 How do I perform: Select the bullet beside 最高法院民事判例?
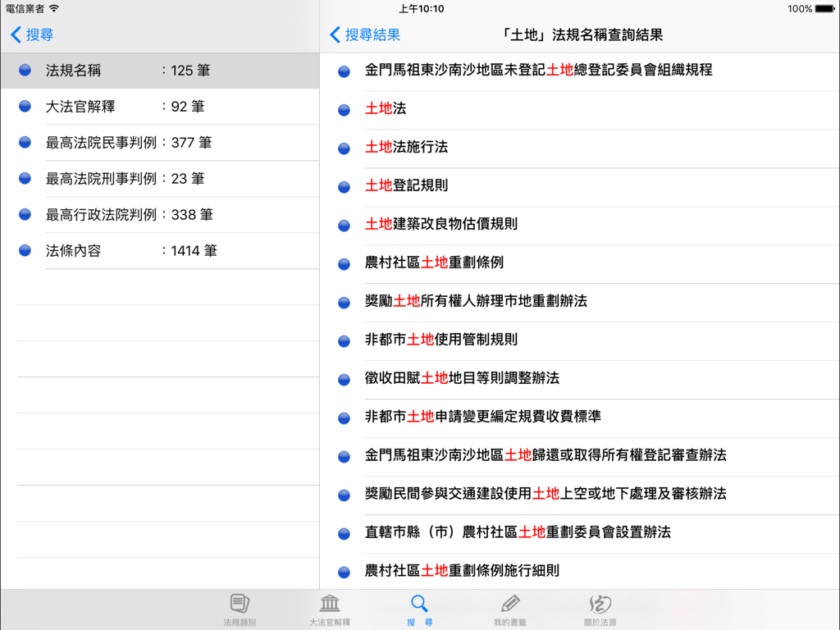click(x=24, y=143)
